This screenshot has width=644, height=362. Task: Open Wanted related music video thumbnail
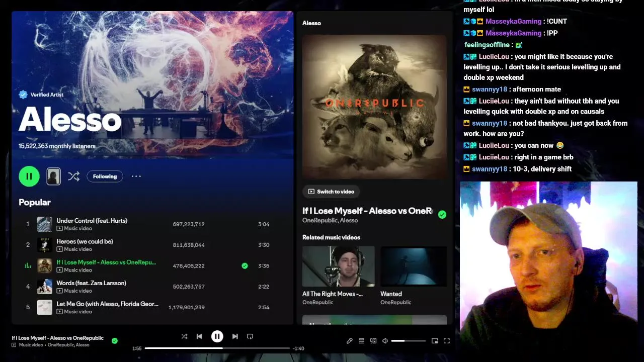click(414, 266)
